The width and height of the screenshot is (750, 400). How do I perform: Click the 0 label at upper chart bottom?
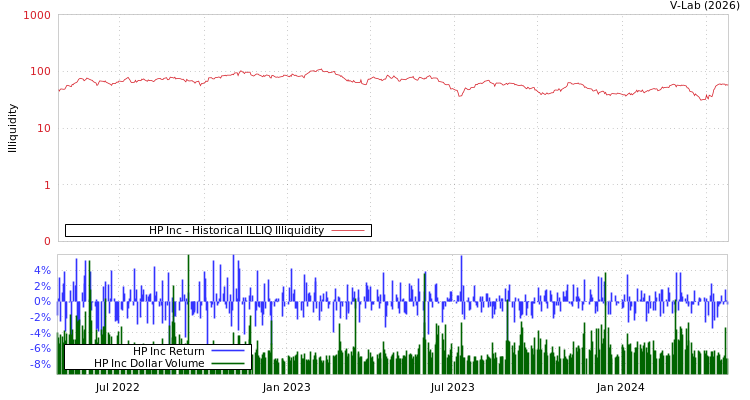coord(46,241)
